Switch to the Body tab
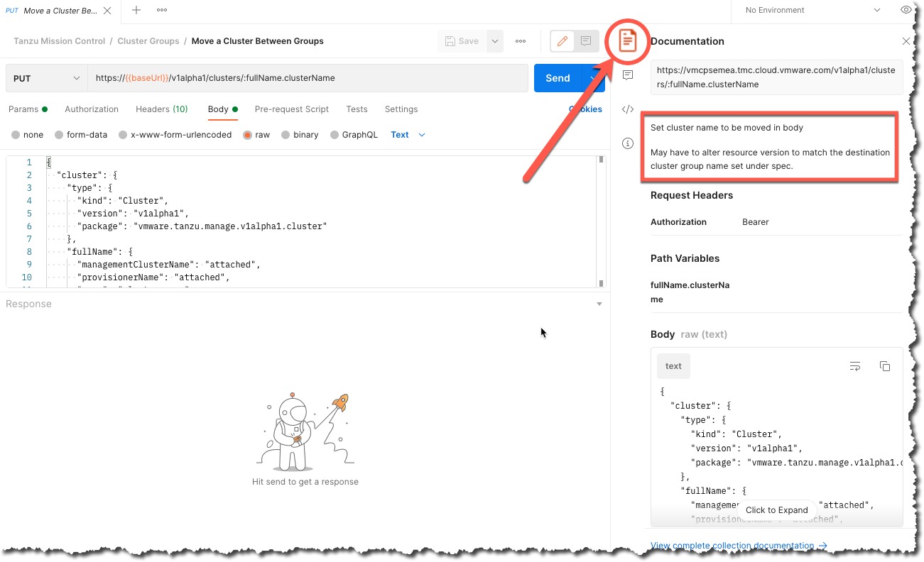 point(222,109)
